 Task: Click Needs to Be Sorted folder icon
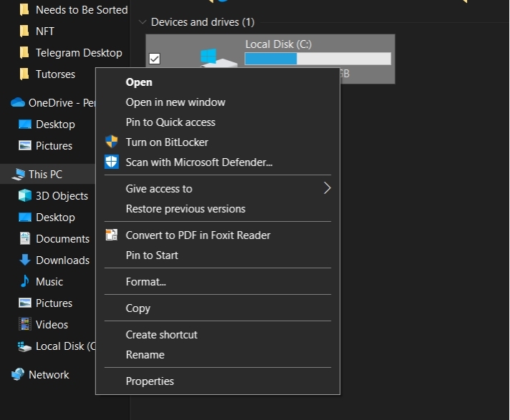click(x=24, y=10)
